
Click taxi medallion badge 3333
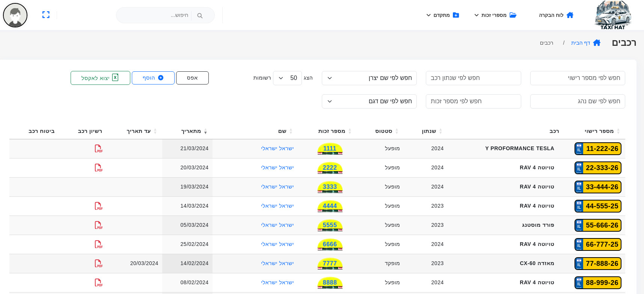tap(330, 187)
